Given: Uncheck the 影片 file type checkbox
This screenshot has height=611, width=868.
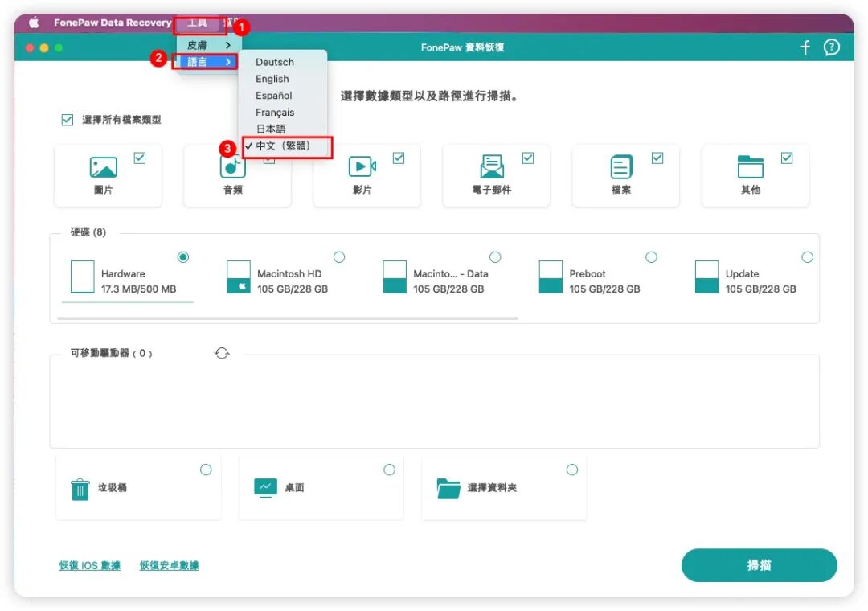Looking at the screenshot, I should point(399,158).
